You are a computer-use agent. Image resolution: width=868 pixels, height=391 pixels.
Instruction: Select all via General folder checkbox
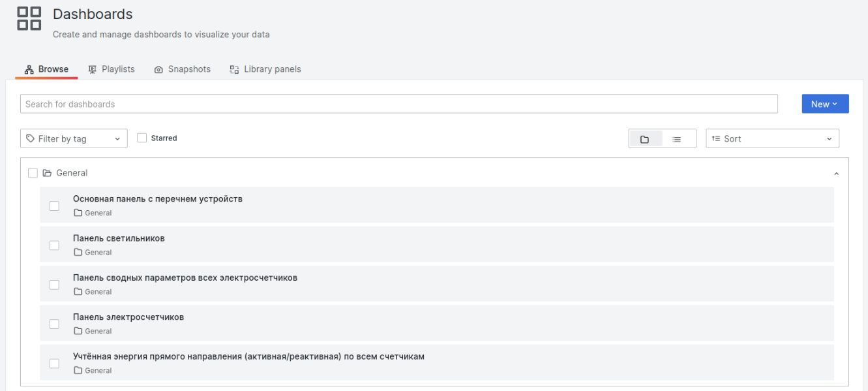[33, 174]
